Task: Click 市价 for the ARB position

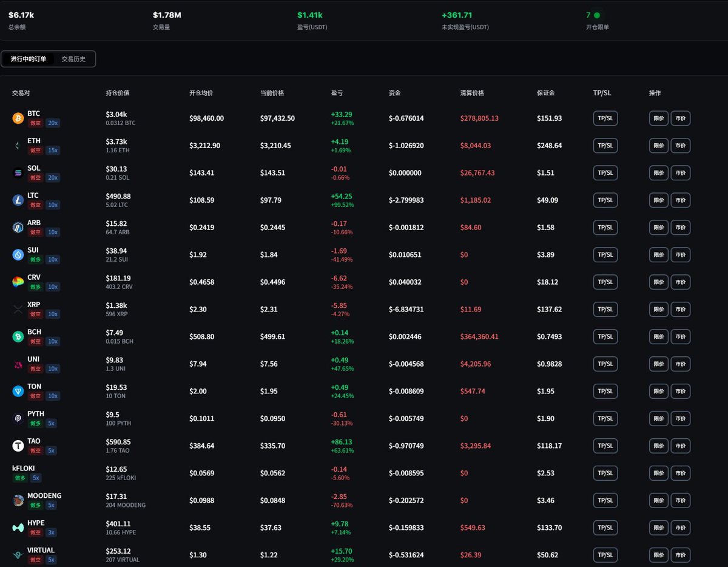Action: tap(681, 228)
